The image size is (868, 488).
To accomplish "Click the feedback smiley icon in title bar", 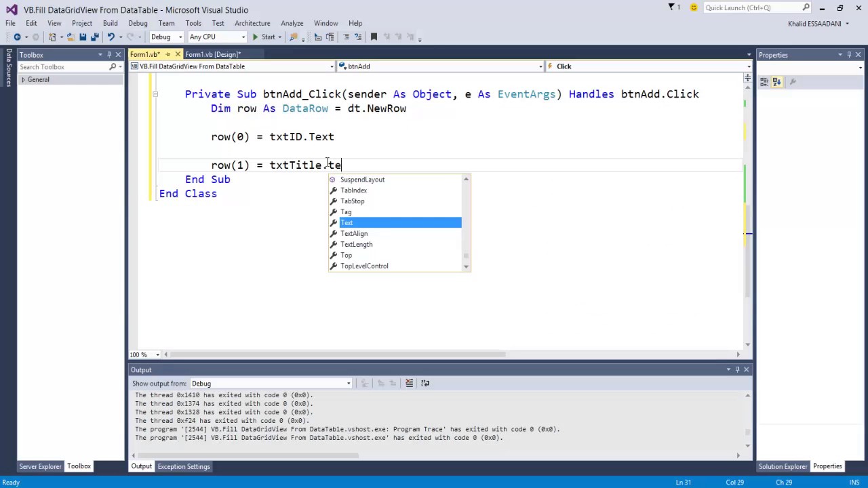I will pos(693,7).
